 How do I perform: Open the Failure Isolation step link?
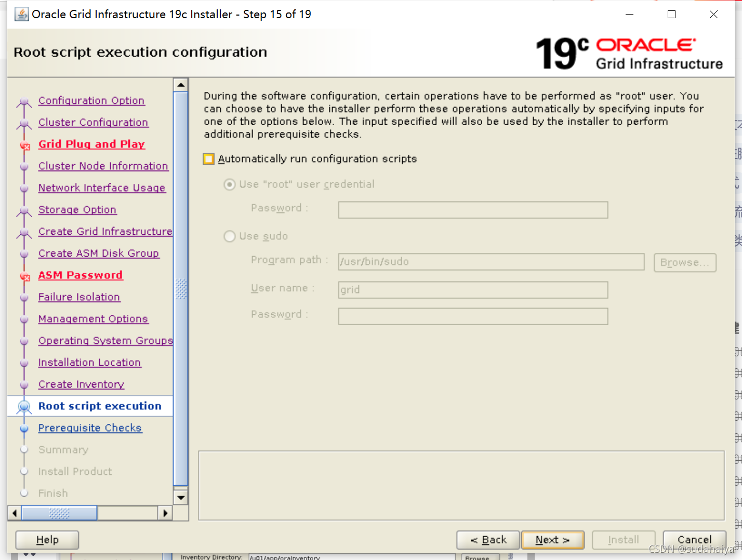coord(79,297)
